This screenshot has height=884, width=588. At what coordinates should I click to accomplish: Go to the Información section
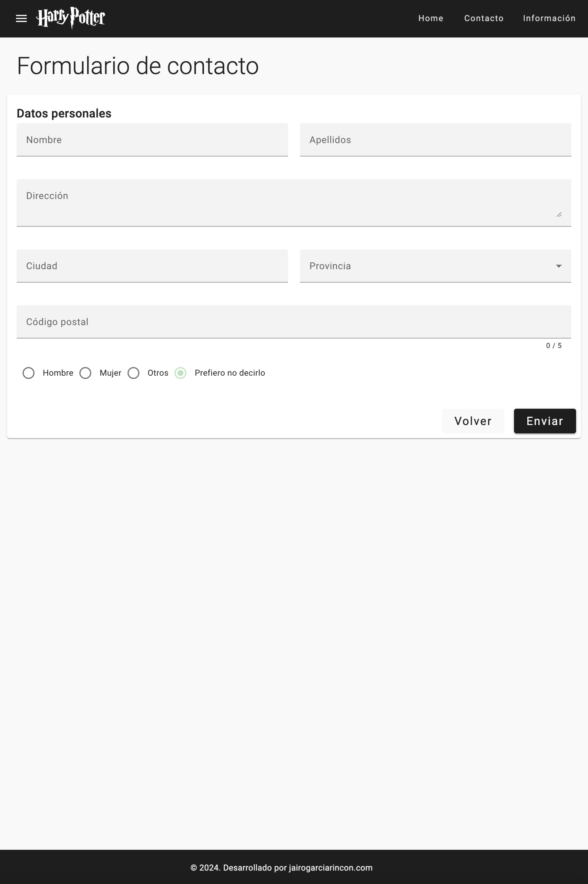549,18
